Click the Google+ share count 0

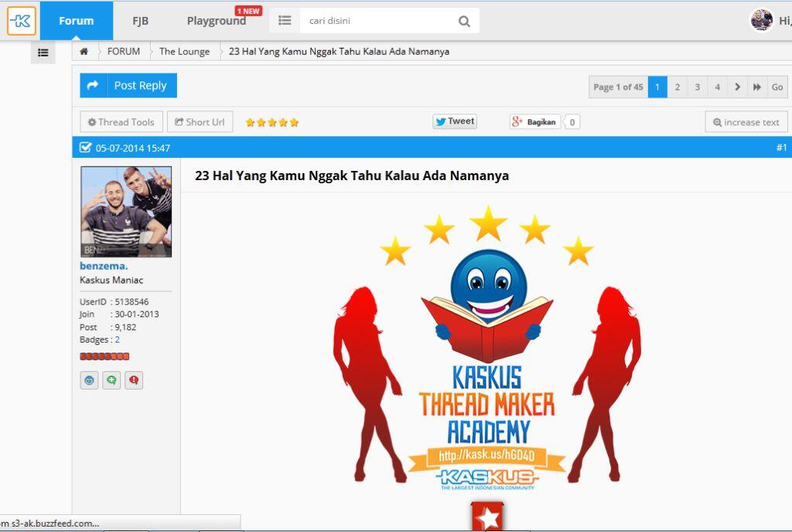pyautogui.click(x=572, y=122)
